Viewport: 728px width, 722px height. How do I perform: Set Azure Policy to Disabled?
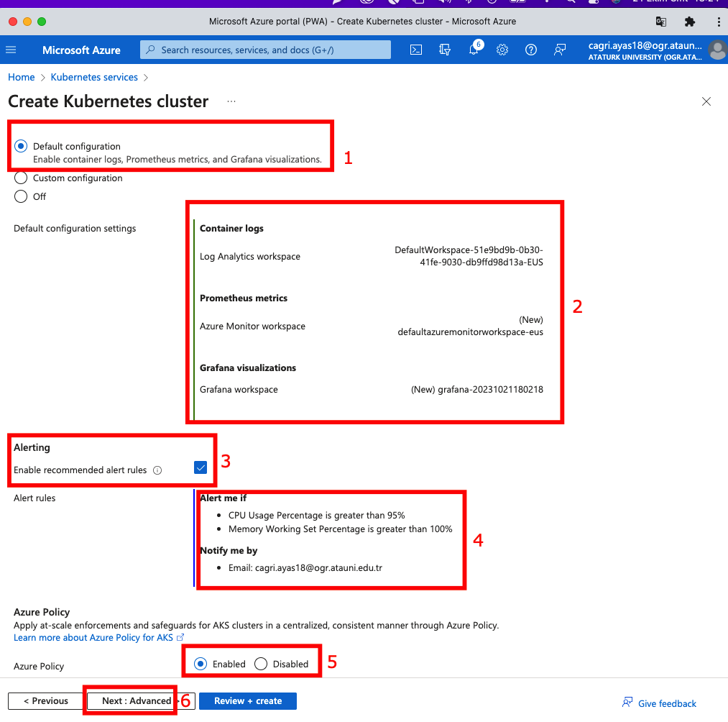(x=262, y=664)
